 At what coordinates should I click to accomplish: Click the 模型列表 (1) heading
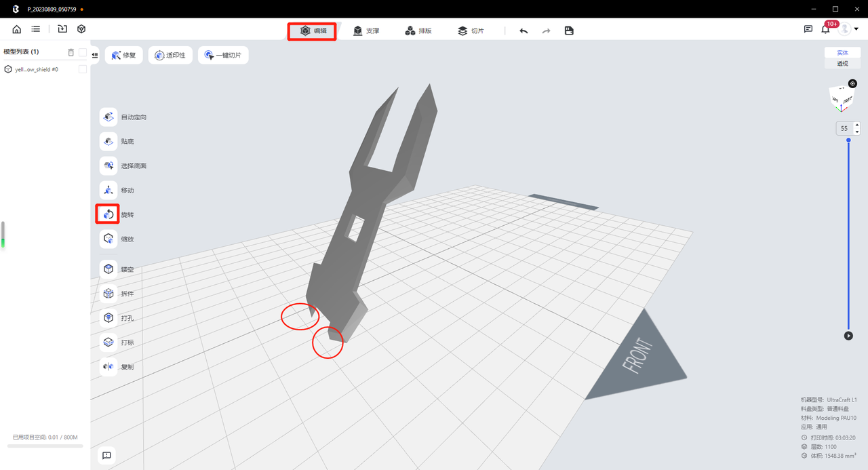point(21,52)
